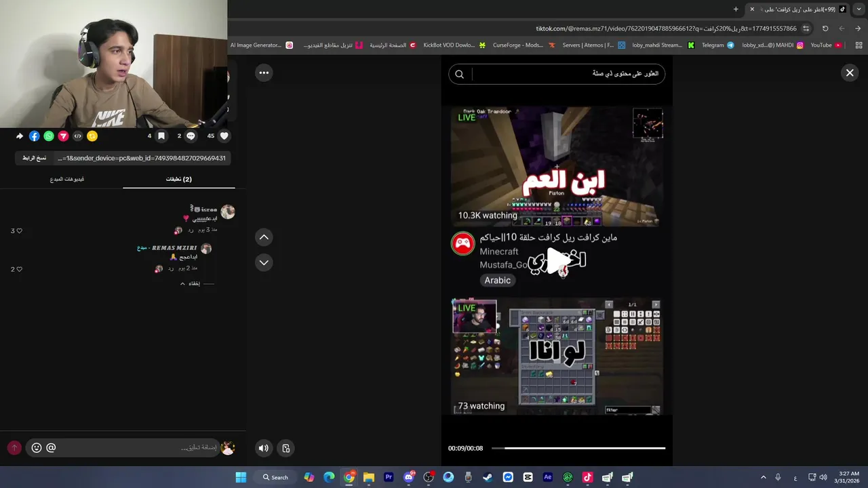This screenshot has width=868, height=488.
Task: Post comment with red arrow button
Action: pos(14,448)
